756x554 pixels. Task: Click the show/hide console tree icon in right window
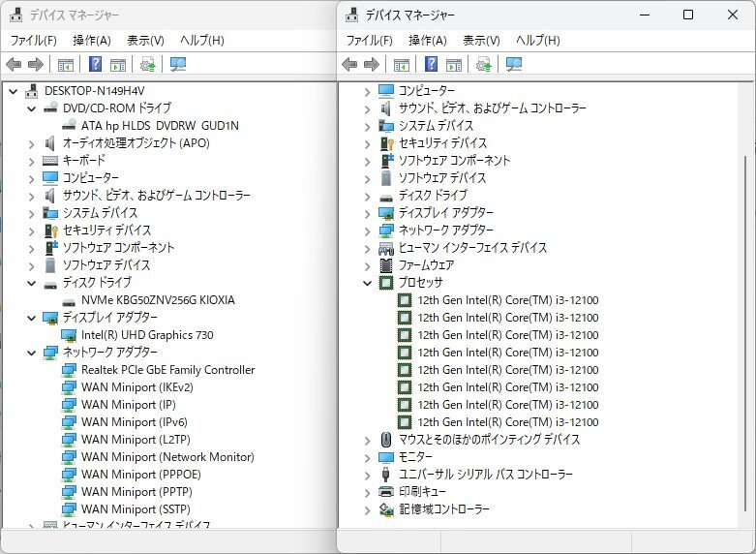[402, 64]
